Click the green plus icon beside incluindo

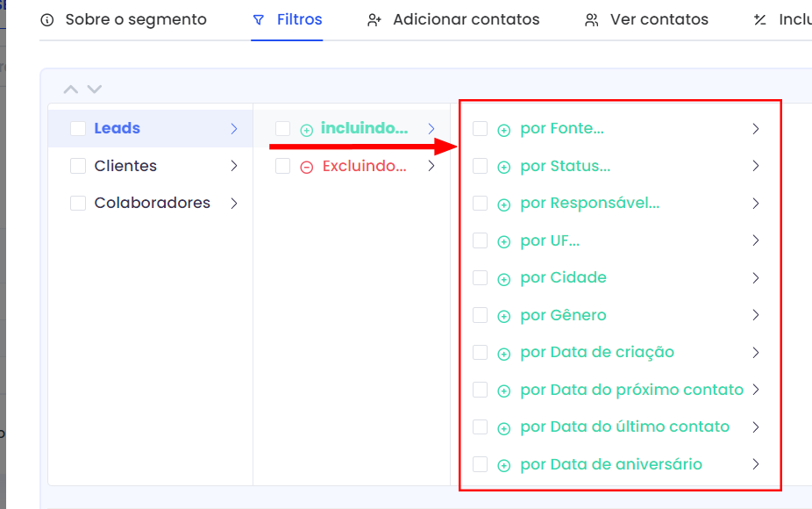click(306, 130)
